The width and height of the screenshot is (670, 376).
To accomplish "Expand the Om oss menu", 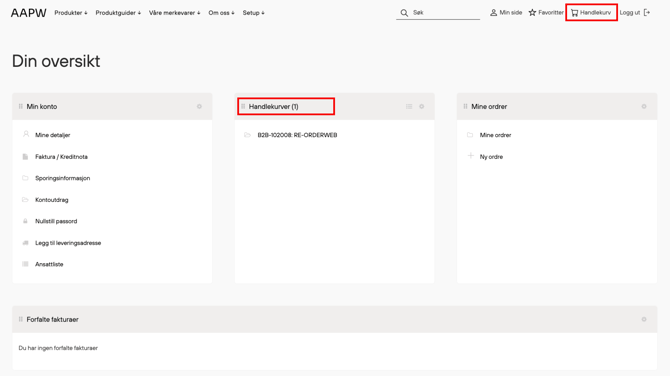I will (x=221, y=13).
